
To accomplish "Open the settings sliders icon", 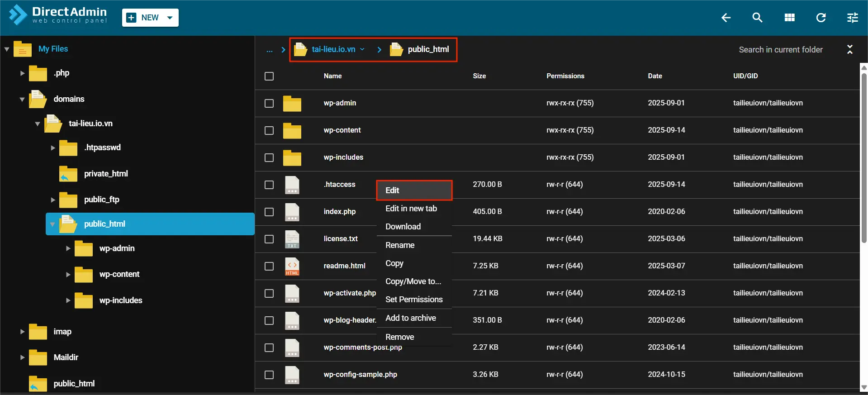I will tap(853, 18).
